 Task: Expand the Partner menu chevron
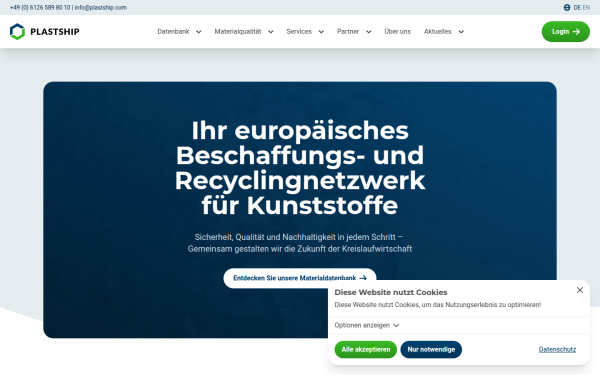(368, 32)
